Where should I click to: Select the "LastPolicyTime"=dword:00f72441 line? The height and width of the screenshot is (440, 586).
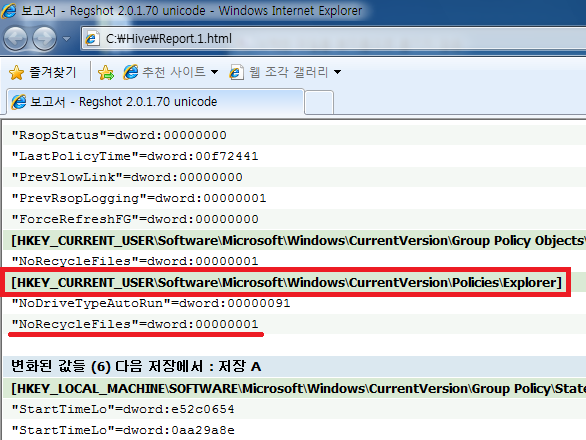click(135, 156)
